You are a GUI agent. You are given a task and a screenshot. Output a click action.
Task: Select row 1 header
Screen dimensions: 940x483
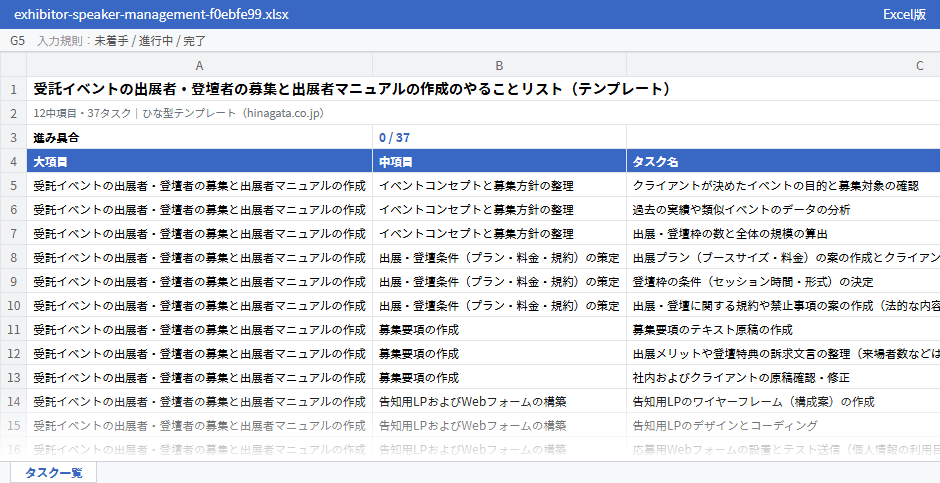coord(13,89)
